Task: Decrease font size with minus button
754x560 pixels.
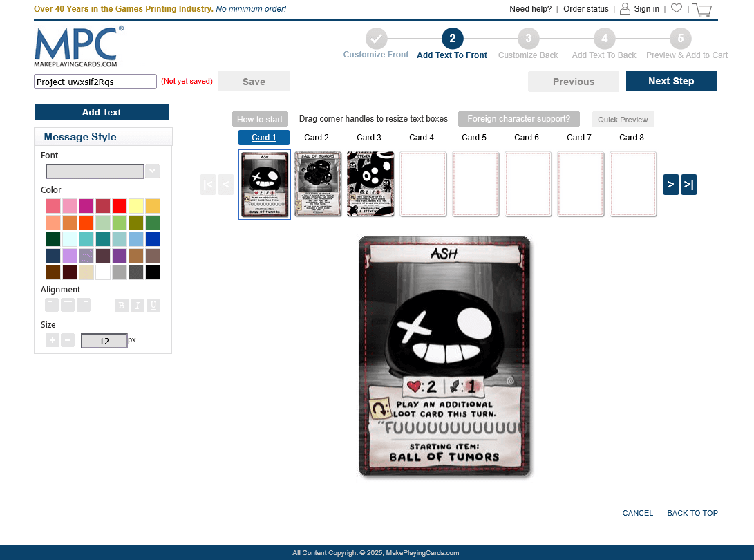Action: [x=67, y=340]
